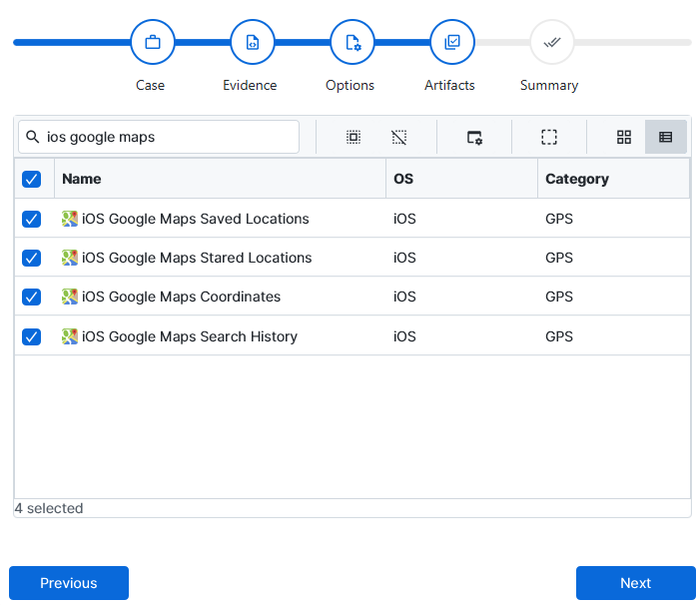Uncheck iOS Google Maps Search History
This screenshot has width=700, height=605.
point(32,336)
